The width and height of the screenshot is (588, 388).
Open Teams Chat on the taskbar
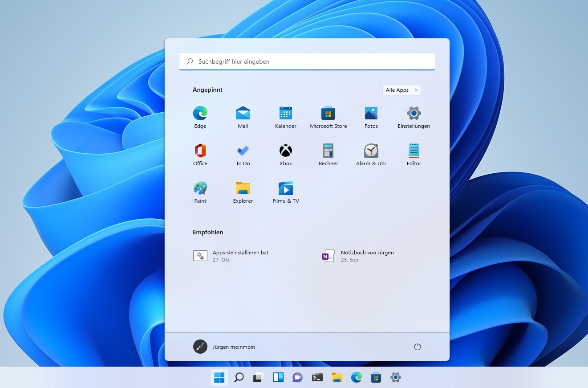pos(298,378)
